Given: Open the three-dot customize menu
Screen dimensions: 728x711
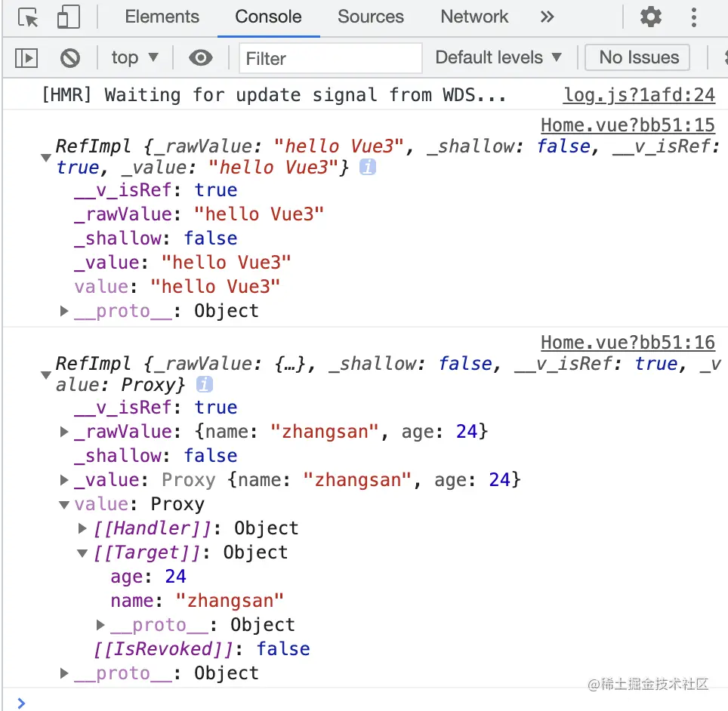Looking at the screenshot, I should point(694,17).
